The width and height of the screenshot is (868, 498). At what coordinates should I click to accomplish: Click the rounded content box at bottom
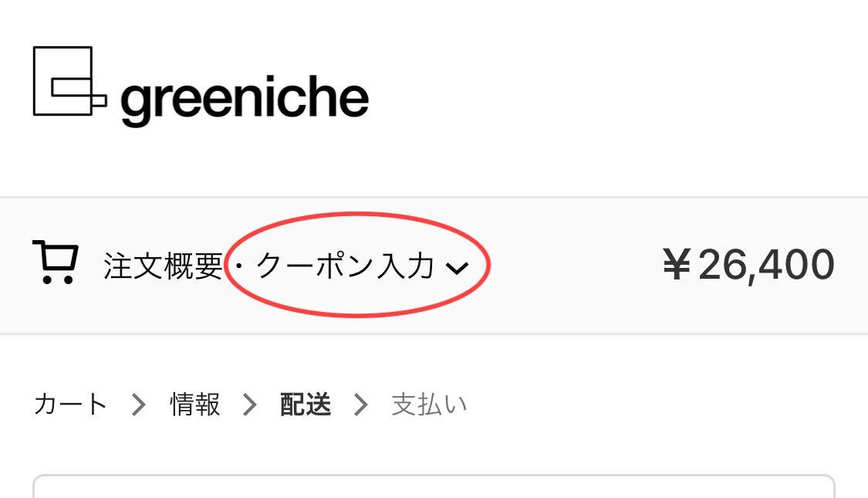pos(434,486)
